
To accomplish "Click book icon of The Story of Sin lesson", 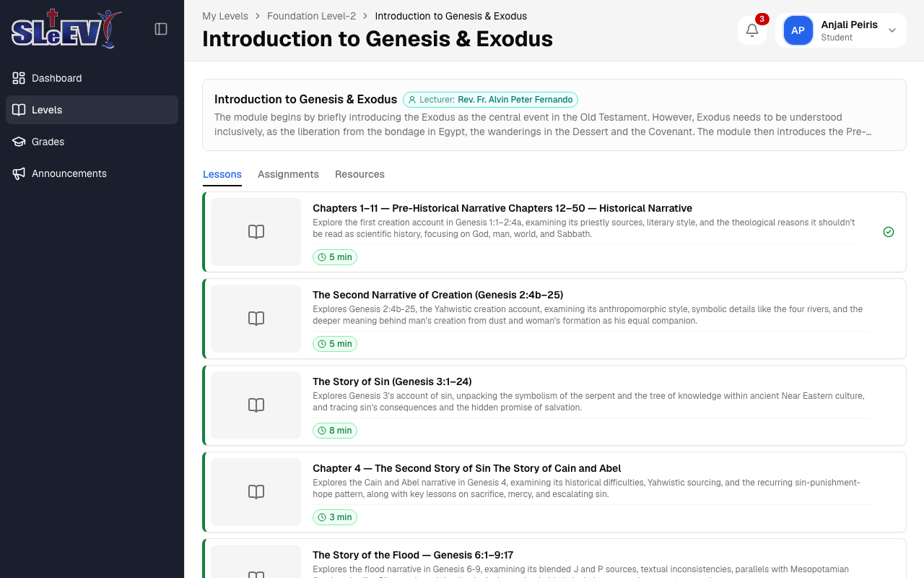I will click(256, 405).
